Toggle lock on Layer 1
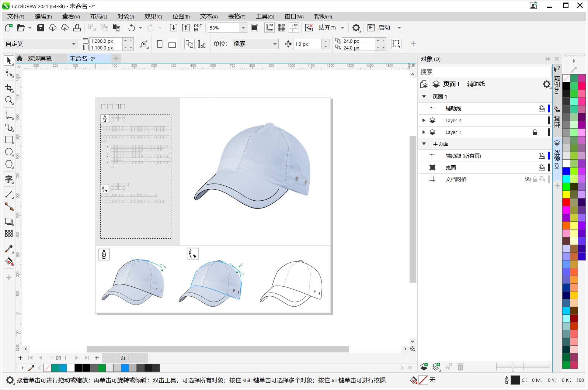588x390 pixels. (x=535, y=132)
